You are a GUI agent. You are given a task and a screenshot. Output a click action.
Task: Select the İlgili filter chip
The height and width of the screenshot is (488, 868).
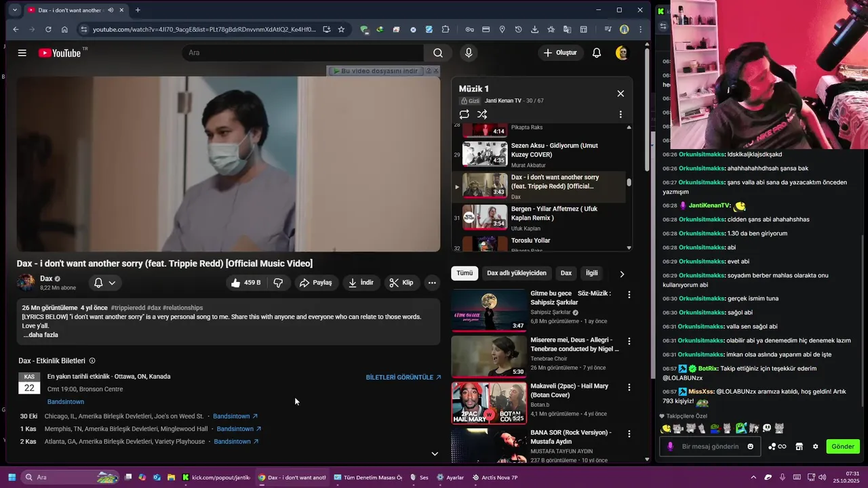(x=592, y=273)
